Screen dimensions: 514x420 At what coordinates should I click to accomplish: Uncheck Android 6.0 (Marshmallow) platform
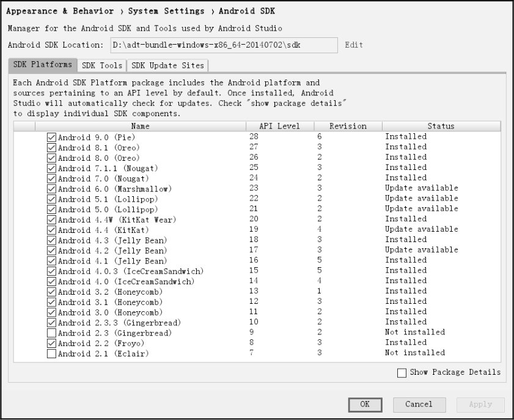click(x=51, y=188)
